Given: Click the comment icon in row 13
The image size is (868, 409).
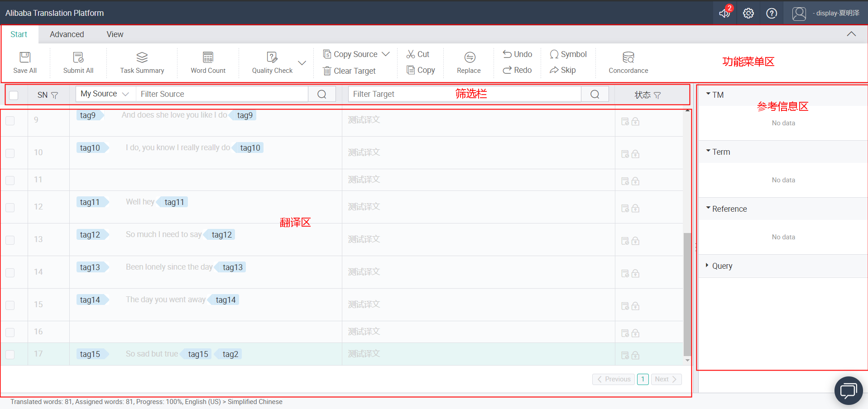Looking at the screenshot, I should pos(625,241).
